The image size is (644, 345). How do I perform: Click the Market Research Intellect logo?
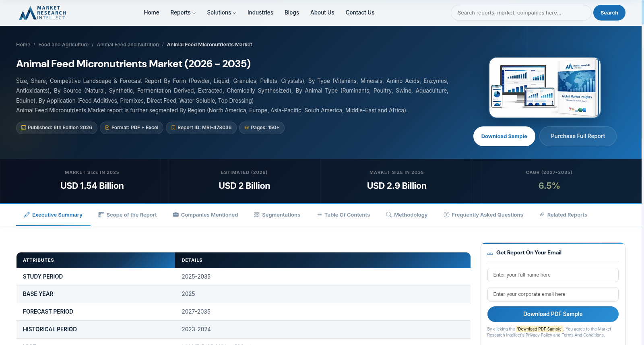click(x=42, y=13)
